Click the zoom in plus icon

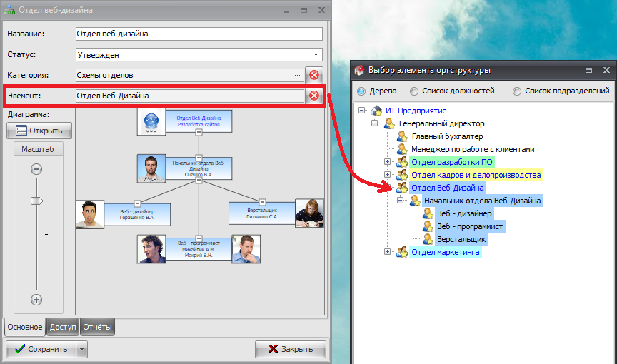[36, 300]
